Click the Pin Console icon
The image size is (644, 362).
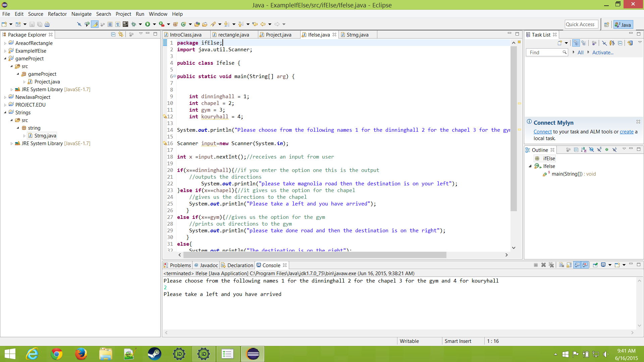[595, 265]
